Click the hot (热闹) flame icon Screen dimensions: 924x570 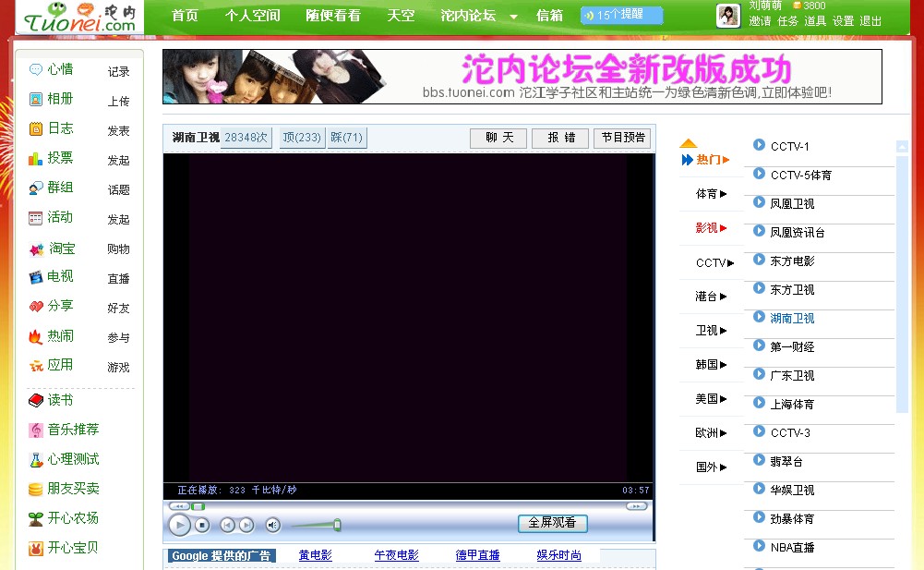(x=35, y=336)
